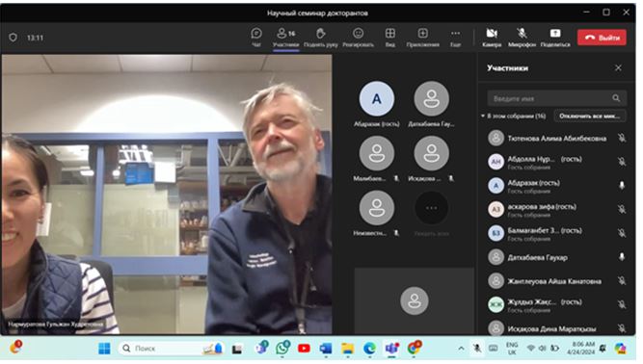Click the ЖЖ avatar of Жулдыз Жакс
Image resolution: width=643 pixels, height=364 pixels.
coord(496,304)
